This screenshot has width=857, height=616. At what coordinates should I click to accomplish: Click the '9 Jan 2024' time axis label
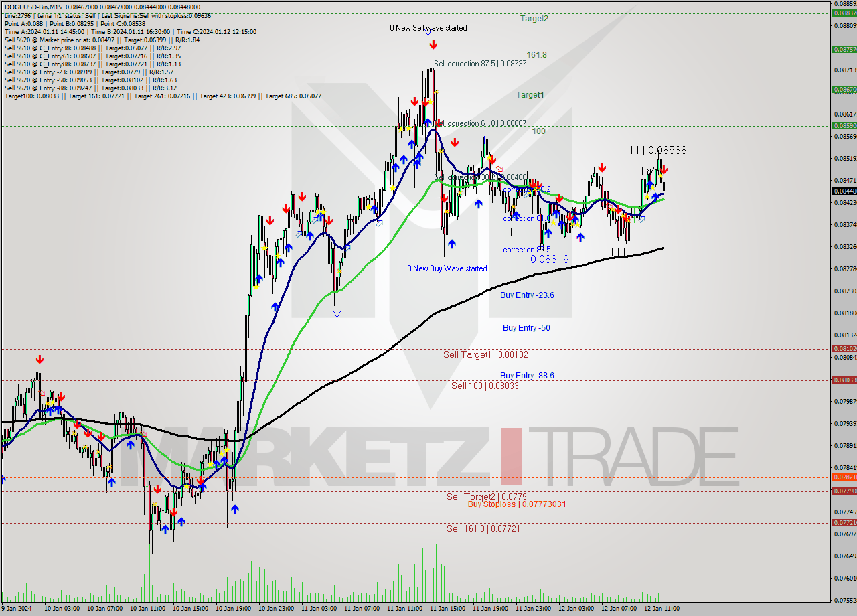point(17,609)
